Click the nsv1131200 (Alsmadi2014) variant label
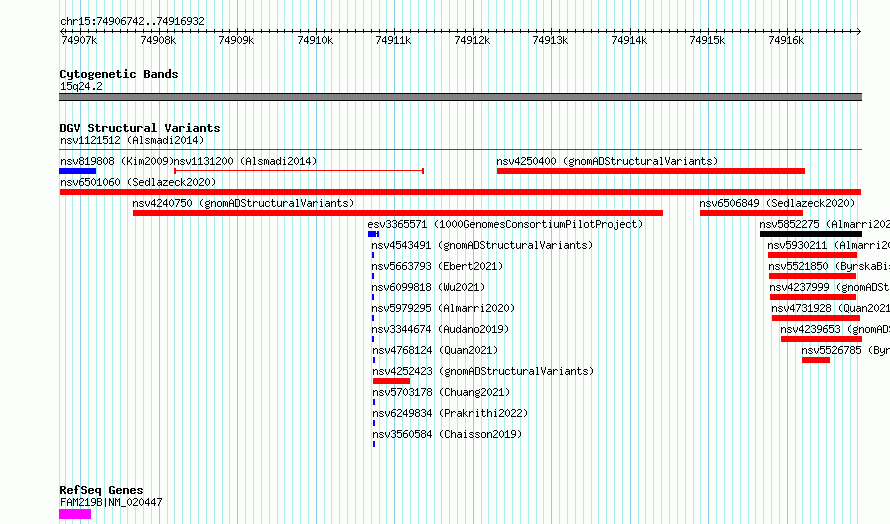This screenshot has height=524, width=890. (245, 161)
